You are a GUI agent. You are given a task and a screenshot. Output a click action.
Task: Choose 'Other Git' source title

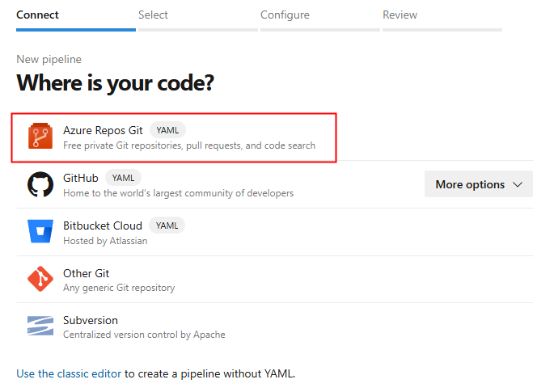[x=86, y=273]
